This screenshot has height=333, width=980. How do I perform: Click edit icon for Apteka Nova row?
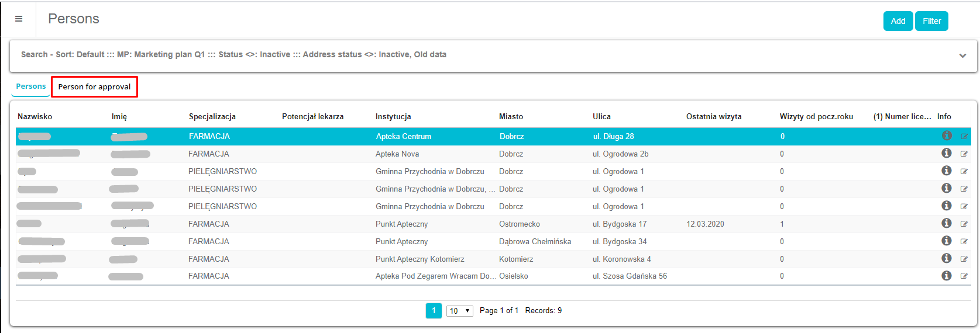point(964,154)
